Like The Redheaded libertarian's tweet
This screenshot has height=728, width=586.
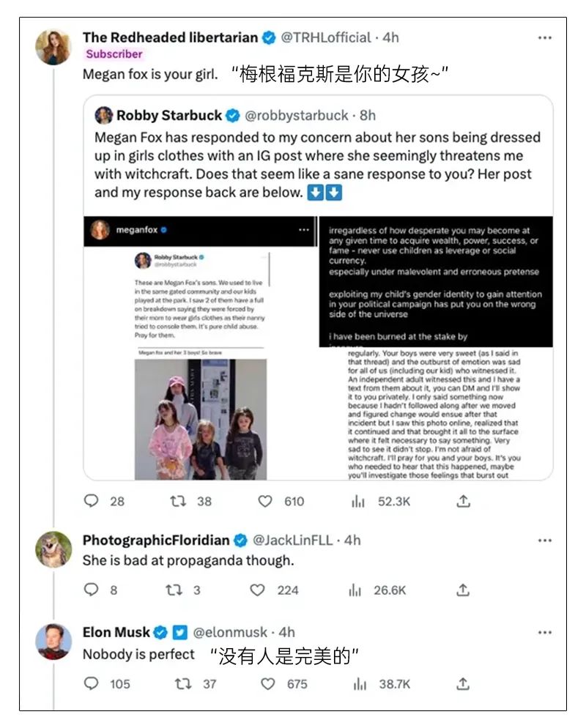click(x=265, y=501)
